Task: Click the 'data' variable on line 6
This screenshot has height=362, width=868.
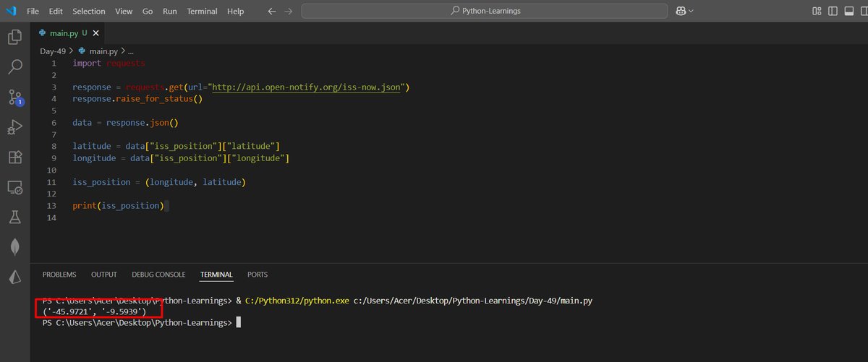Action: click(82, 123)
